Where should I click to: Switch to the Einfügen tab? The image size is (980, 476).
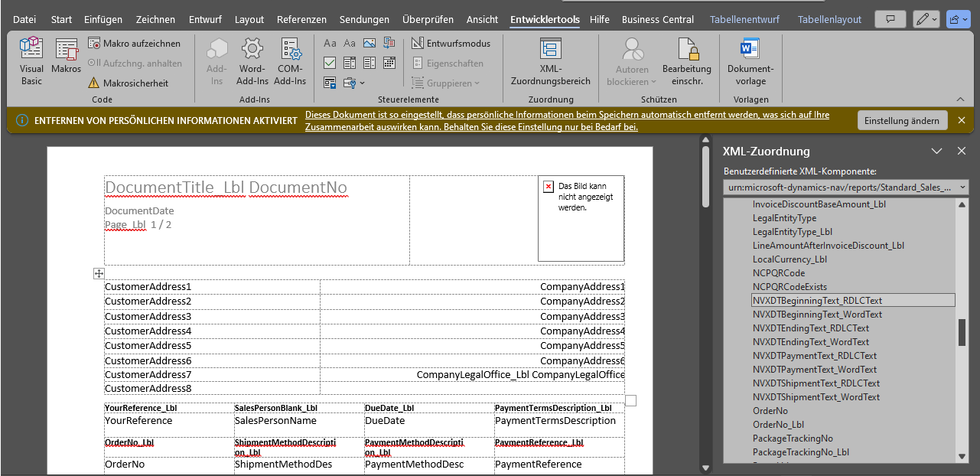[x=103, y=19]
